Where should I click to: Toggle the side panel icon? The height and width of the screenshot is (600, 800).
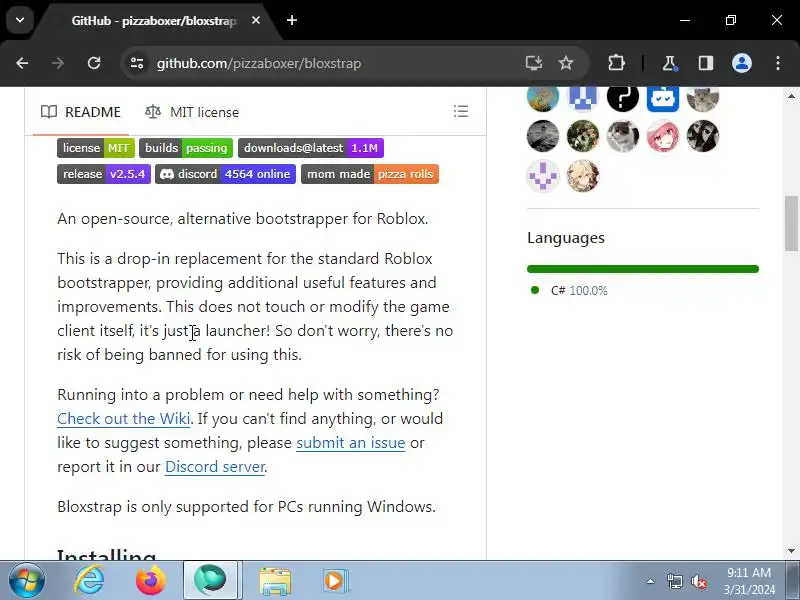(x=706, y=63)
